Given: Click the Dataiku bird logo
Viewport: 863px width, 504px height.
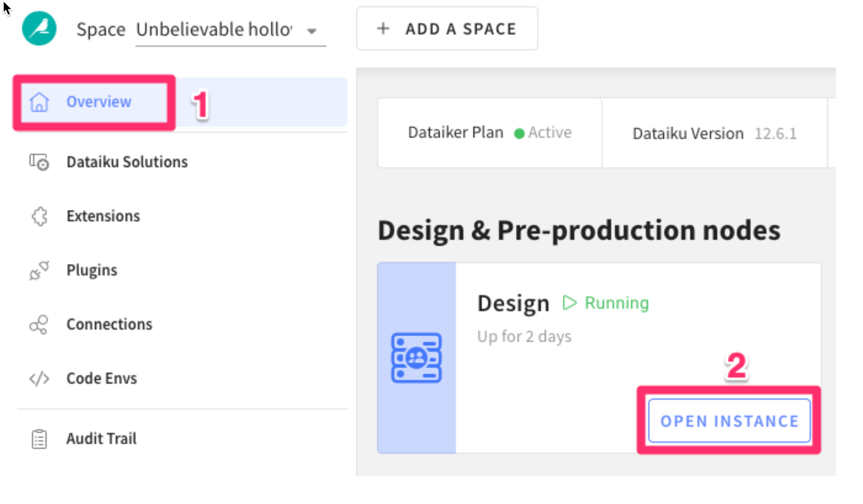Looking at the screenshot, I should click(x=39, y=28).
